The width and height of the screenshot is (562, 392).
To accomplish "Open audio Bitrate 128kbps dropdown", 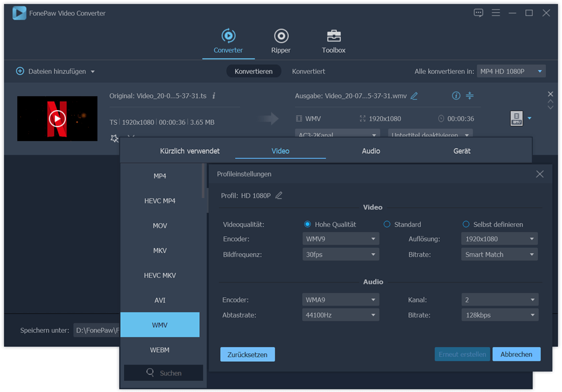I will pos(499,315).
